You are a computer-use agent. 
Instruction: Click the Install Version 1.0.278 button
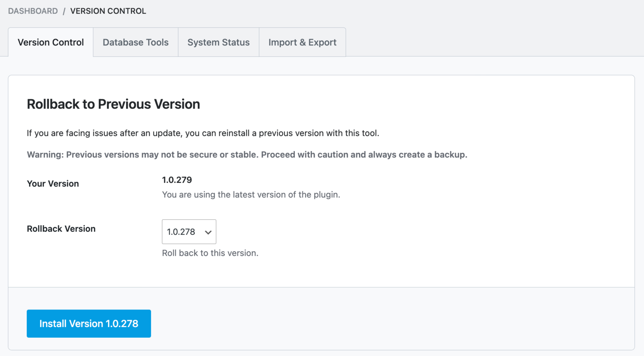[89, 324]
